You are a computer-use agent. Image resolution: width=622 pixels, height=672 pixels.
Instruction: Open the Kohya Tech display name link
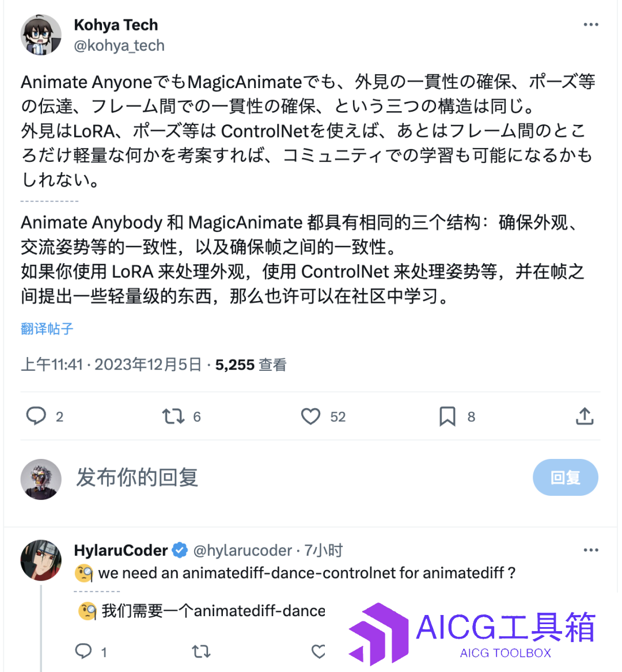pyautogui.click(x=116, y=25)
